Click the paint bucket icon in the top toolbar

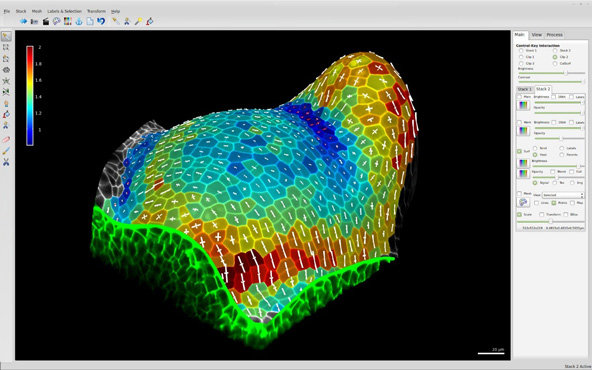tap(150, 22)
